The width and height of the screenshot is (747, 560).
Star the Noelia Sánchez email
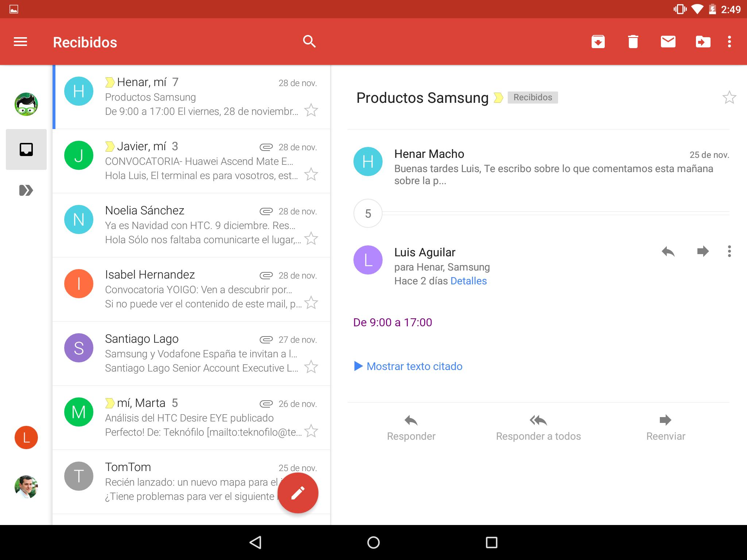311,239
